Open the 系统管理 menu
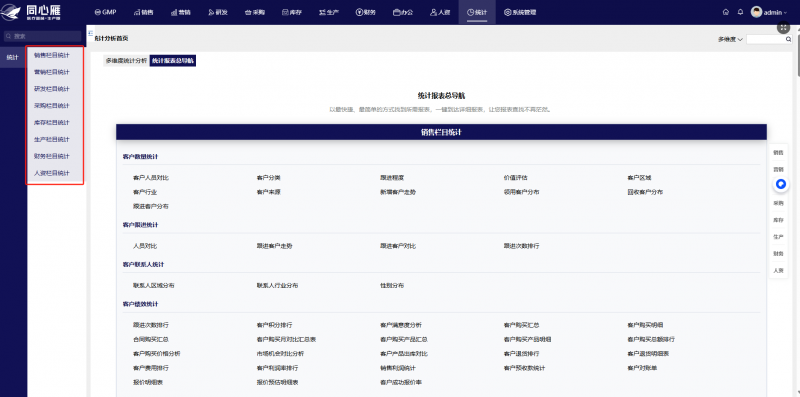The image size is (800, 397). (520, 12)
